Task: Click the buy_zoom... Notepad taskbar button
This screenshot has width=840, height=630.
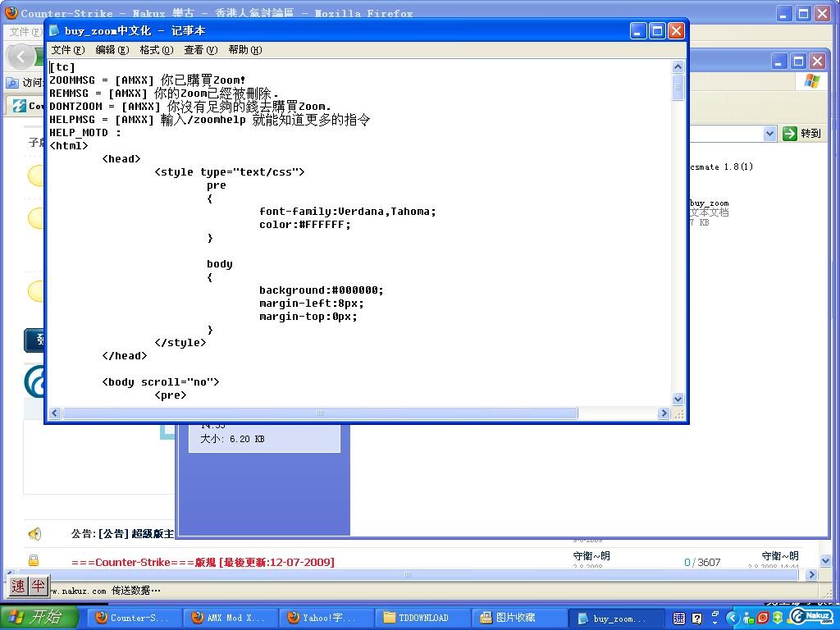Action: coord(616,619)
